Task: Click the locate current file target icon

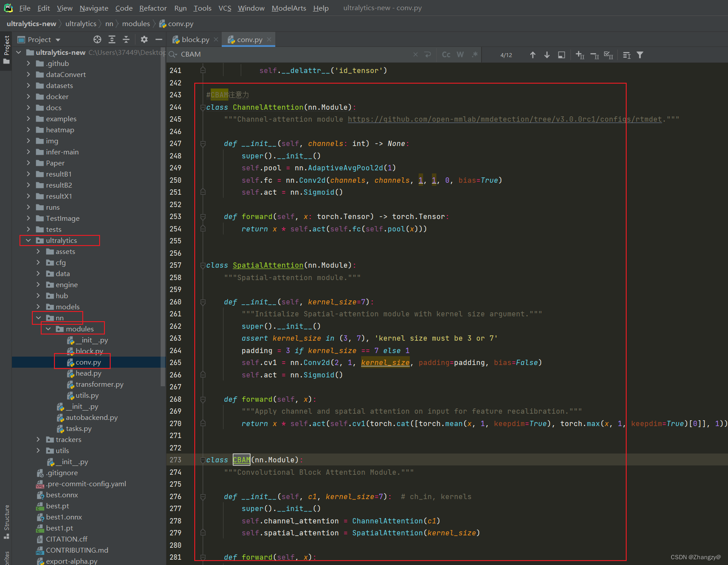Action: point(97,39)
